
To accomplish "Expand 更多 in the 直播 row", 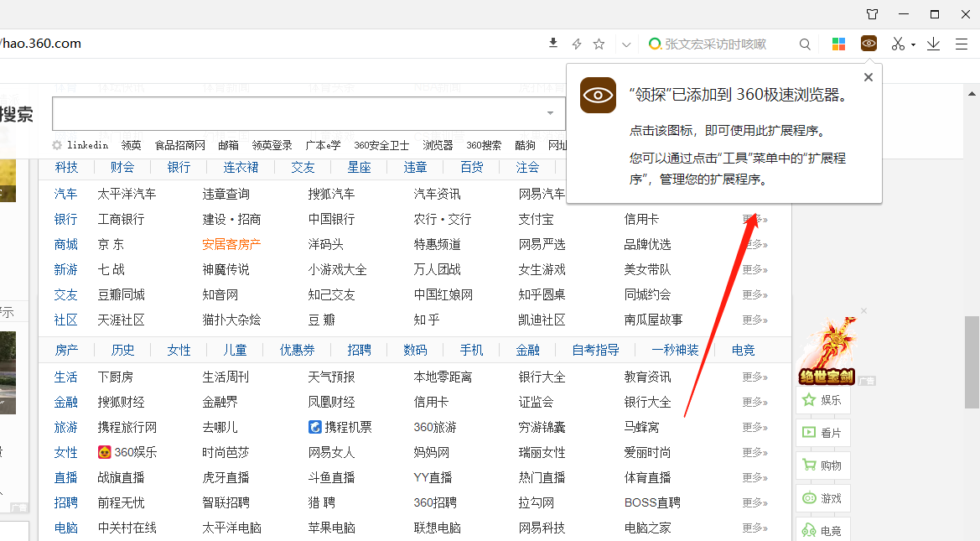I will tap(755, 477).
